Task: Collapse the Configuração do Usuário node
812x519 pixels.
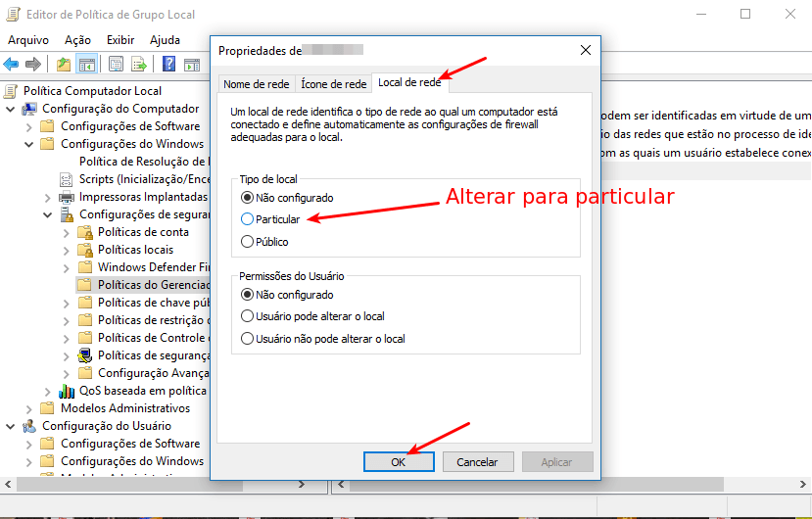Action: click(x=11, y=426)
